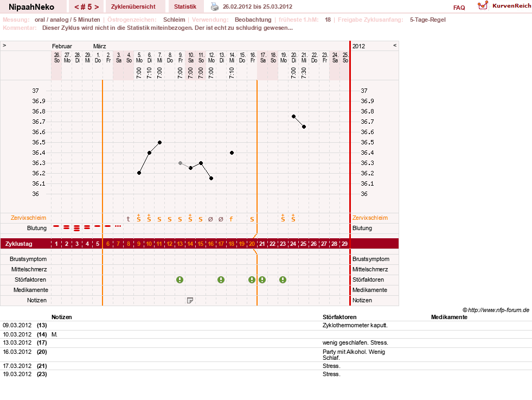Click the spotting dots on cycle day 7
532x400 pixels.
pyautogui.click(x=118, y=226)
